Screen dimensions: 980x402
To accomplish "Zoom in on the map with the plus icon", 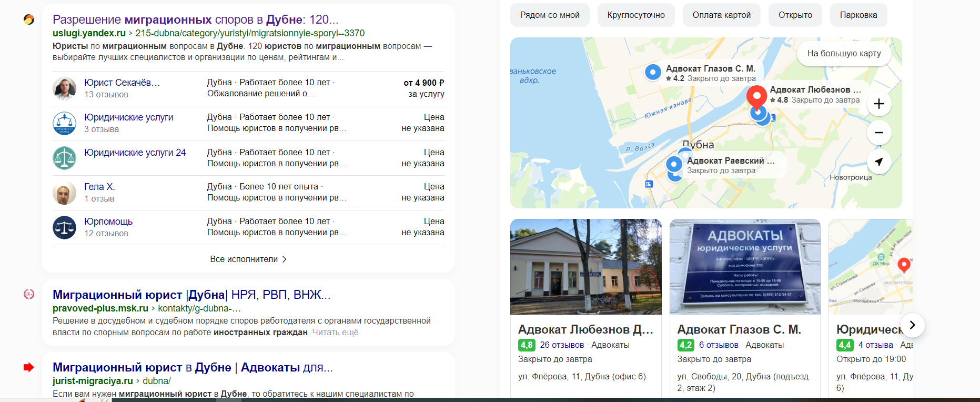I will point(878,104).
